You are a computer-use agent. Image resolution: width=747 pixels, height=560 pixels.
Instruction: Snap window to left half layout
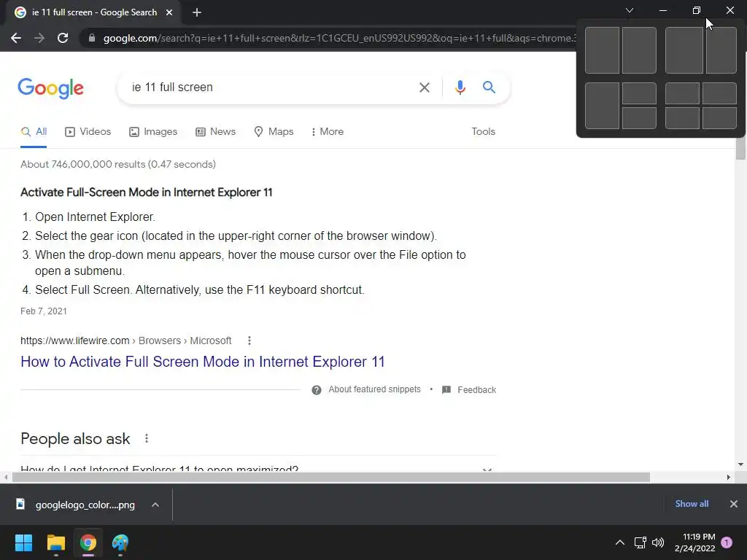coord(602,50)
